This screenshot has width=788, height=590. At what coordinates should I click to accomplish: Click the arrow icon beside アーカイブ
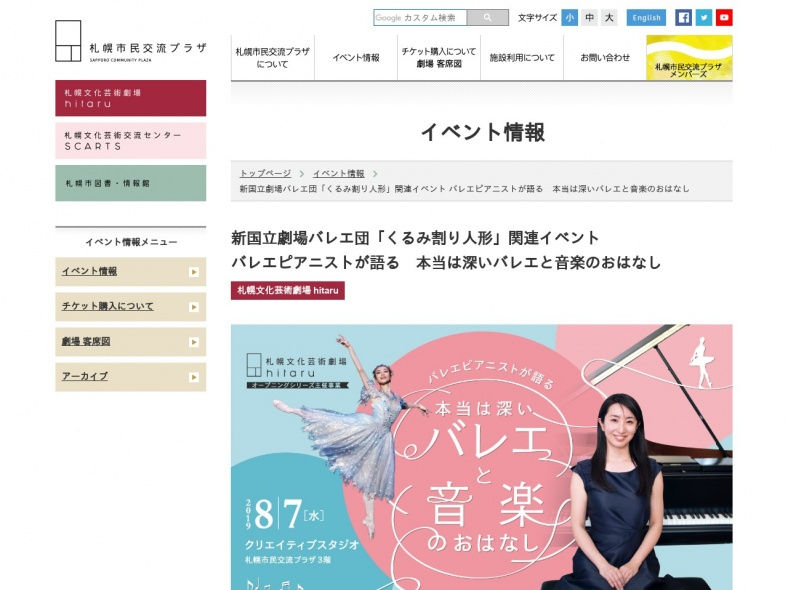(194, 377)
